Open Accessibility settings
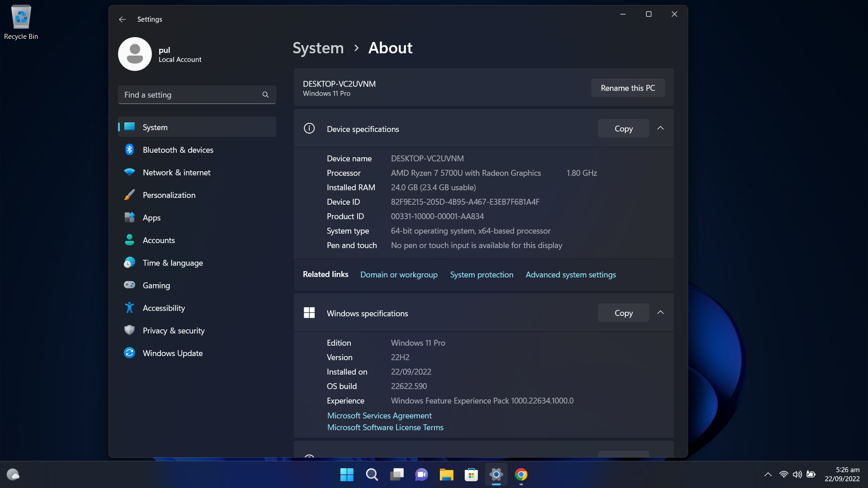868x488 pixels. click(x=197, y=308)
